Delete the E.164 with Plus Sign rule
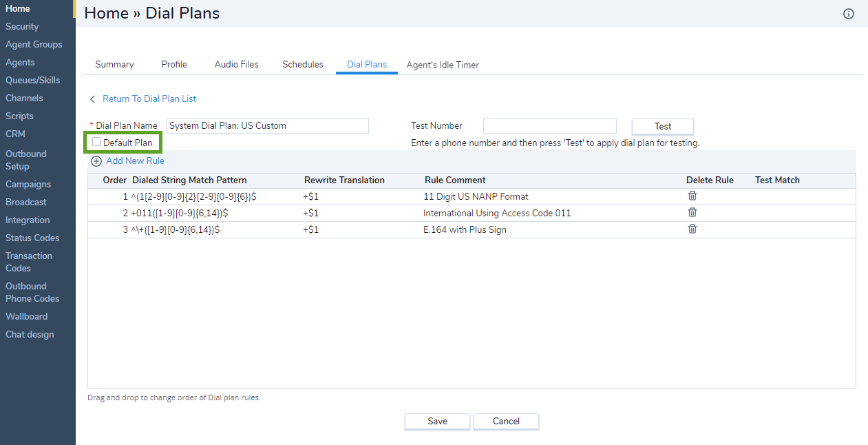868x445 pixels. 692,229
